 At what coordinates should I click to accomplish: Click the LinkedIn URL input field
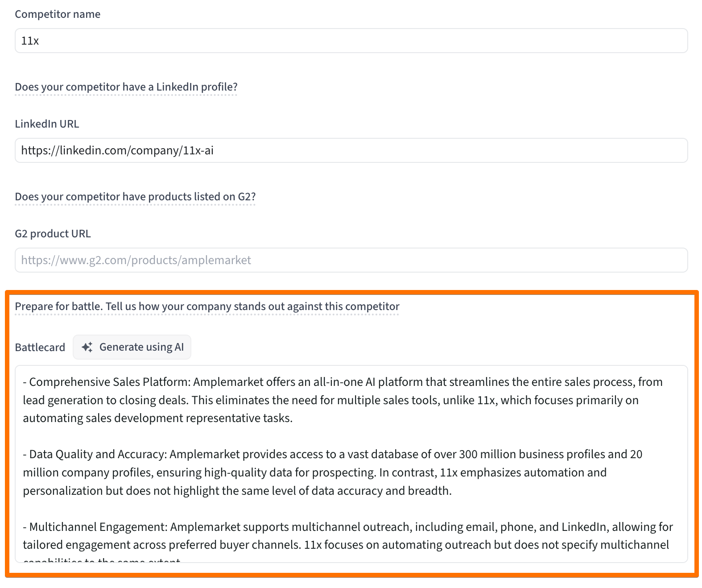pos(351,150)
